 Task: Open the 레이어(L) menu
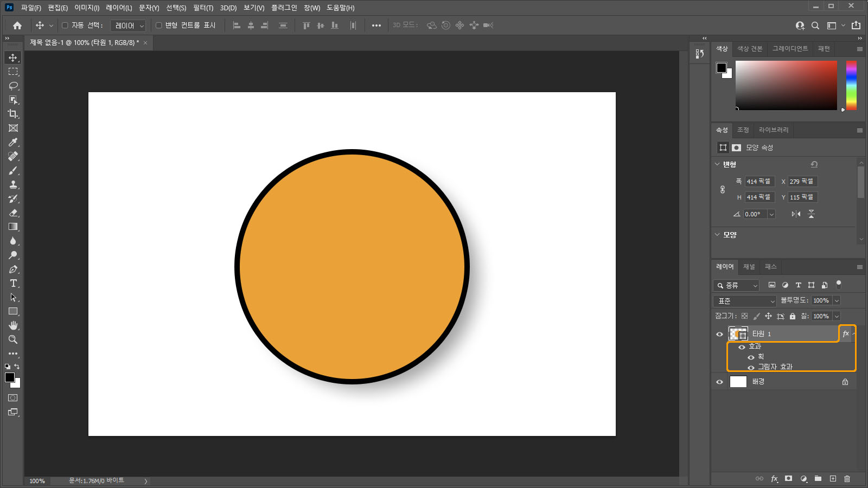pyautogui.click(x=119, y=8)
